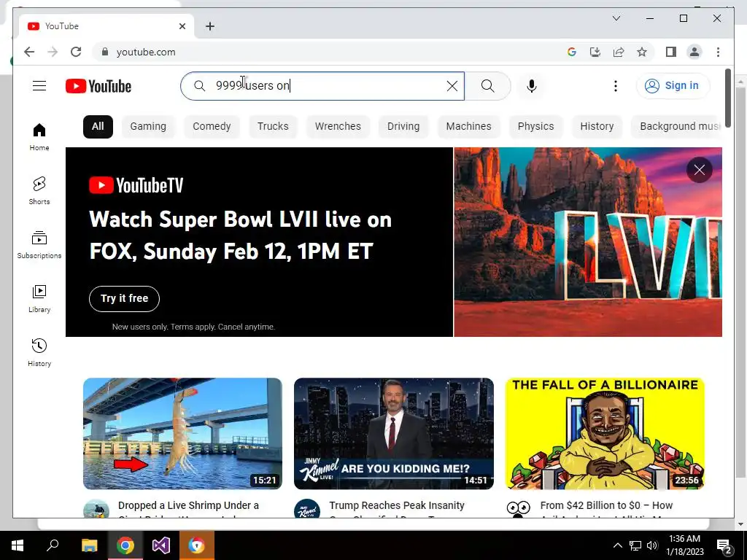Select the Machines filter chip
The height and width of the screenshot is (560, 747).
click(468, 127)
